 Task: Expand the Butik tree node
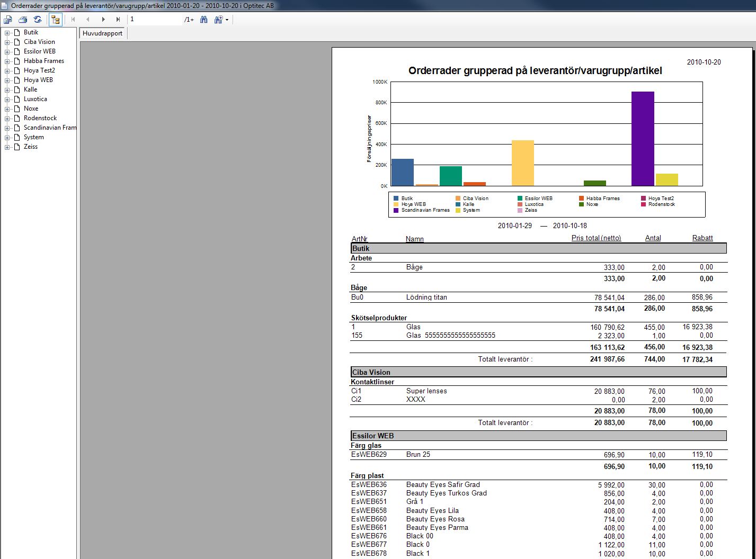click(7, 33)
